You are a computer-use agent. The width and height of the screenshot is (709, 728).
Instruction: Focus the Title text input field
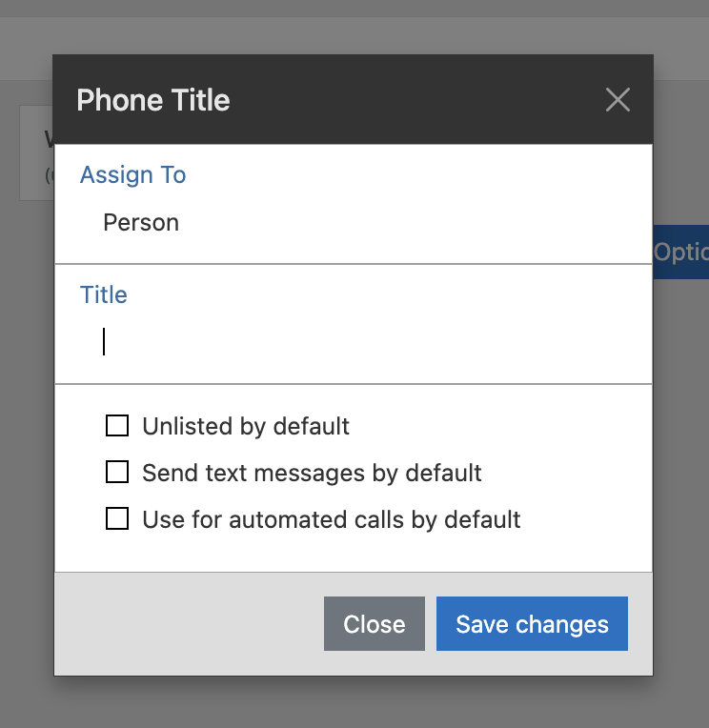(x=353, y=342)
